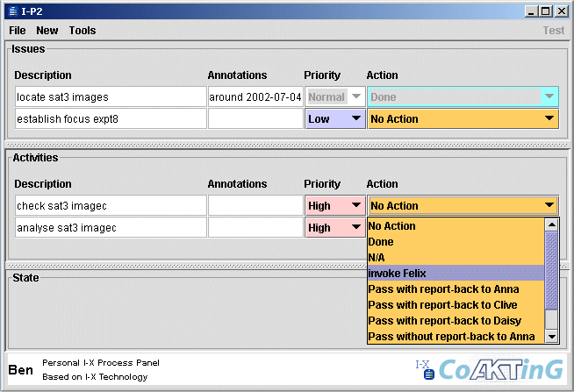
Task: Open High priority dropdown for check sat3 imagec
Action: pos(334,206)
